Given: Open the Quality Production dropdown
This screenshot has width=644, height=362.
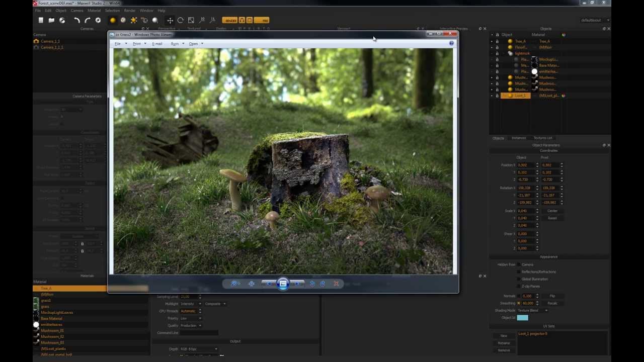Looking at the screenshot, I should [x=191, y=325].
